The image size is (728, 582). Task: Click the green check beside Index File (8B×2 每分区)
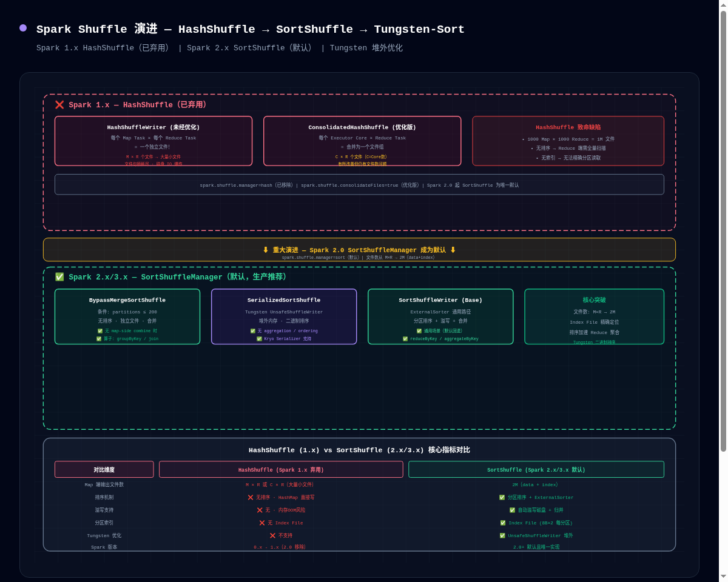pyautogui.click(x=503, y=523)
